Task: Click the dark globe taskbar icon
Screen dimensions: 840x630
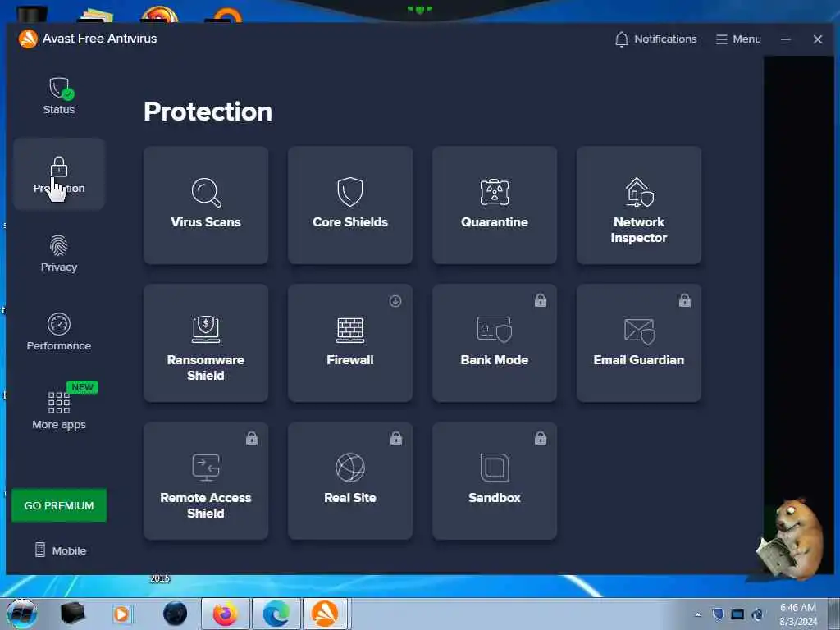Action: pyautogui.click(x=176, y=614)
